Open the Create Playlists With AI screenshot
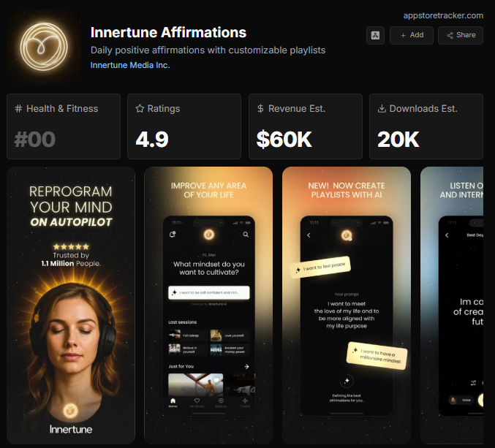 (x=347, y=305)
